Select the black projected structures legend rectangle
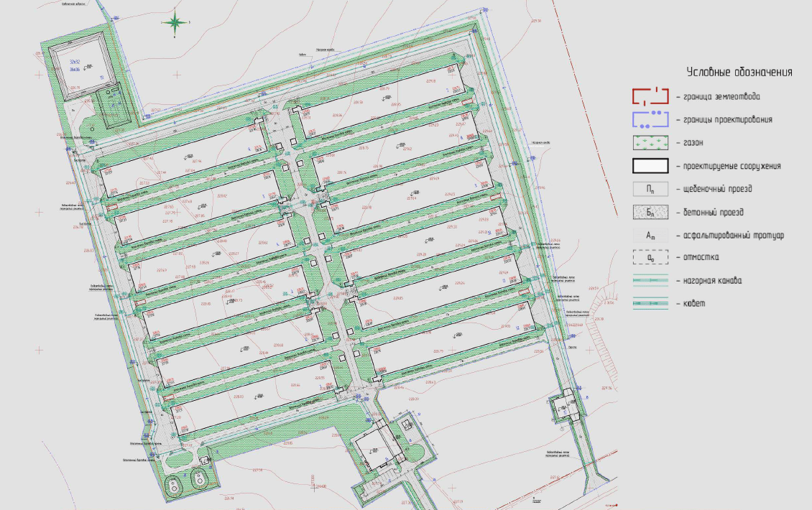The height and width of the screenshot is (510, 812). [650, 166]
